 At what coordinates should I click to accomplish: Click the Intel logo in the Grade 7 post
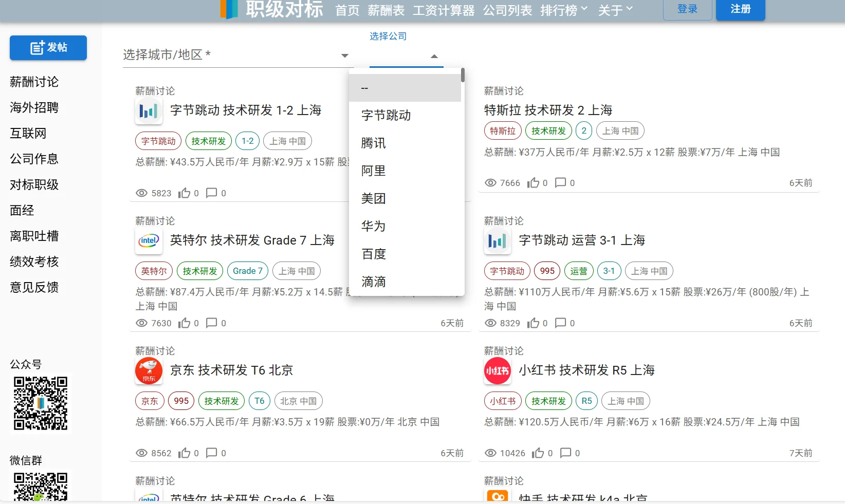pos(149,241)
